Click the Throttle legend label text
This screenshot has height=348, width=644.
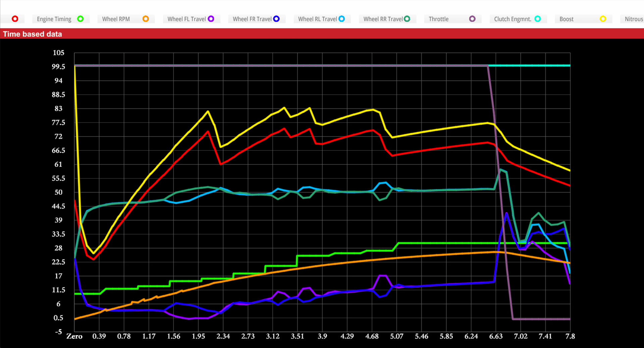[438, 19]
